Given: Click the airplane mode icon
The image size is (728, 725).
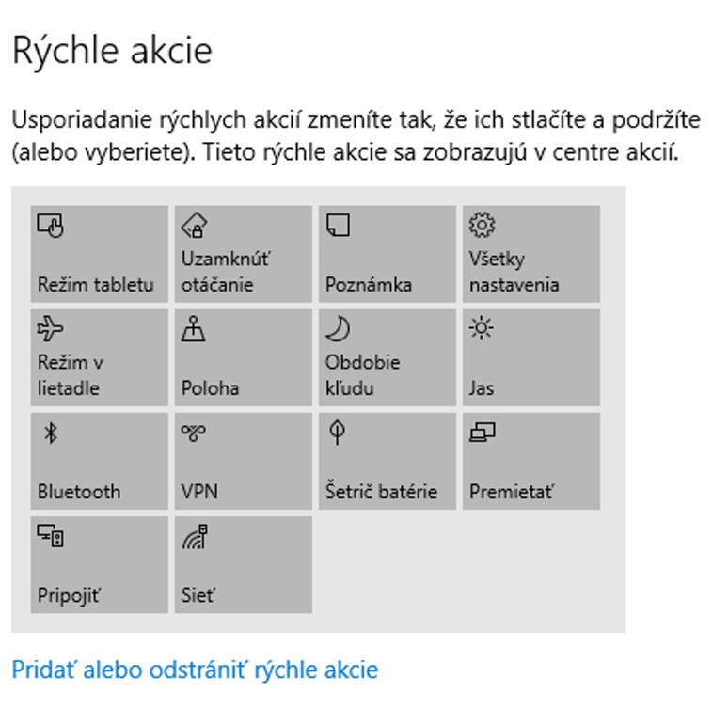Looking at the screenshot, I should [x=50, y=329].
